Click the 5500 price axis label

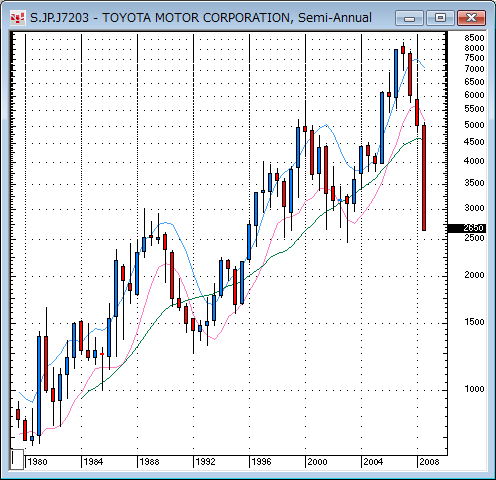pos(474,109)
